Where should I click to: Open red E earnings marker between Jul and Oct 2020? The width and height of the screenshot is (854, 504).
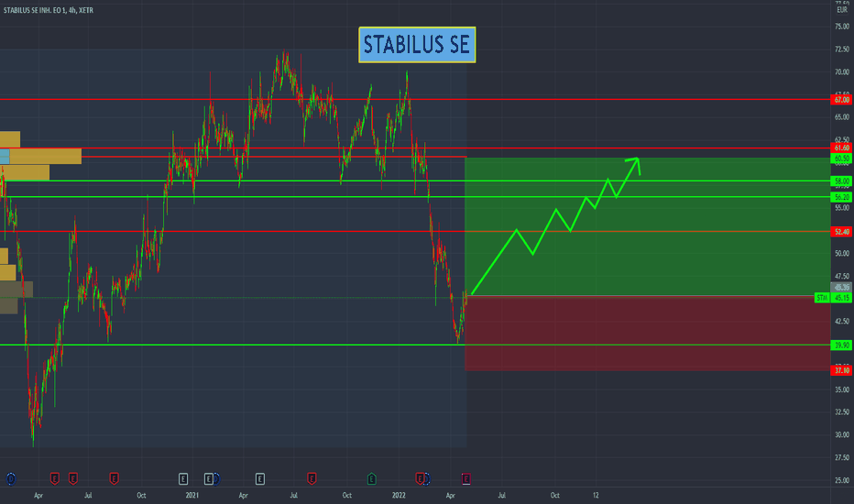[114, 479]
